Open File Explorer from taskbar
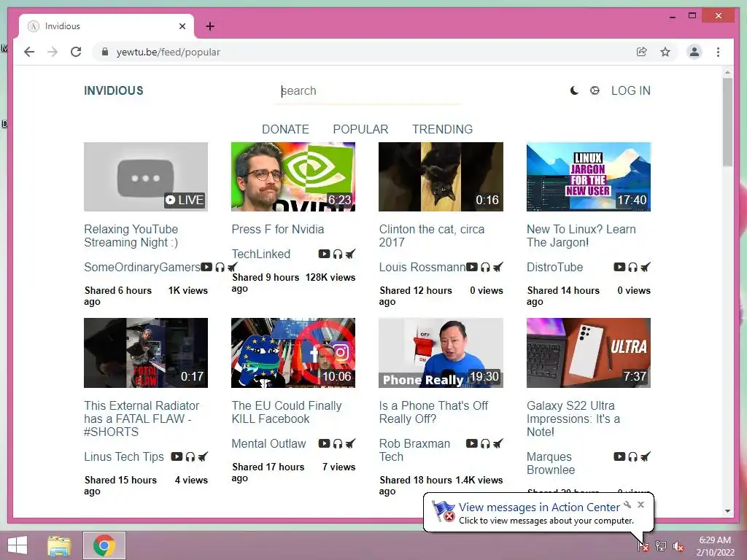The width and height of the screenshot is (747, 560). (x=59, y=545)
